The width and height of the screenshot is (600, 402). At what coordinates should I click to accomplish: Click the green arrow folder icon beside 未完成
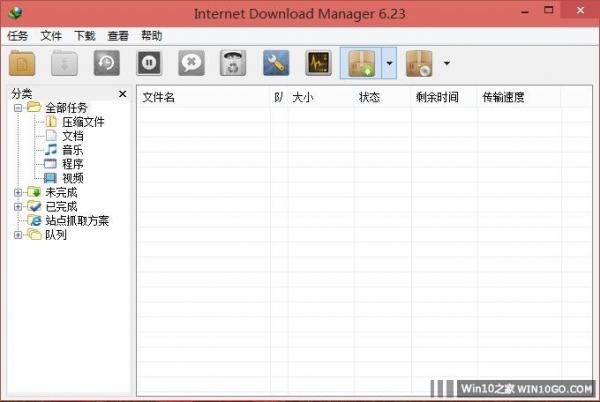tap(34, 192)
